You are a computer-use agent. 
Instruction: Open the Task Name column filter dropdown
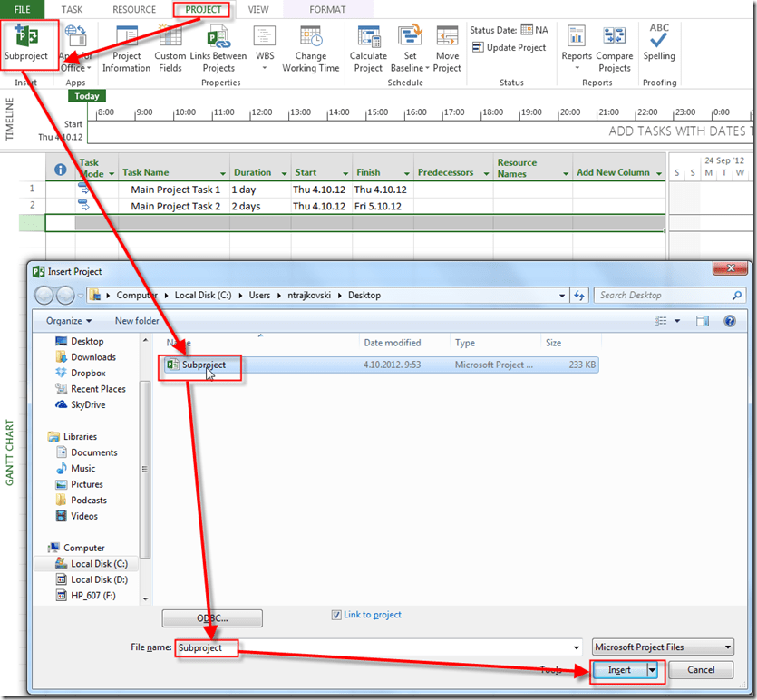coord(222,173)
